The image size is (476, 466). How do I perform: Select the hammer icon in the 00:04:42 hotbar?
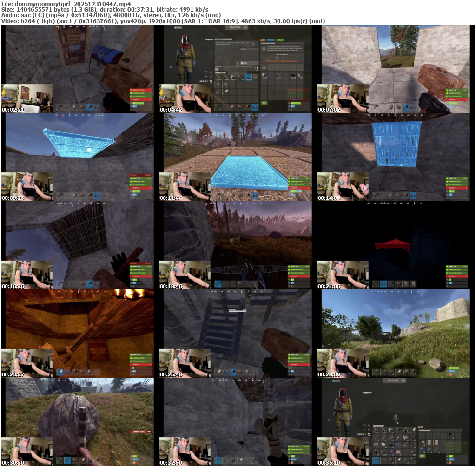tap(247, 107)
